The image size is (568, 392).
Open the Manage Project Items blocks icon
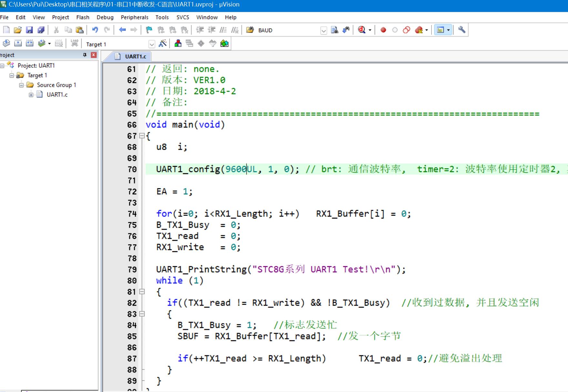coord(178,44)
